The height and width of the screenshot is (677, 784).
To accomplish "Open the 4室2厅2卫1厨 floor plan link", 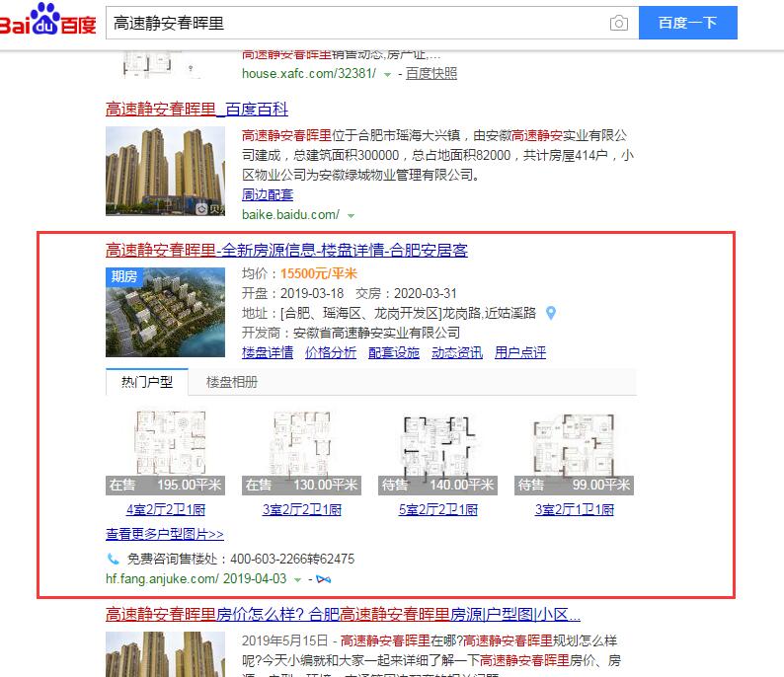I will 166,509.
